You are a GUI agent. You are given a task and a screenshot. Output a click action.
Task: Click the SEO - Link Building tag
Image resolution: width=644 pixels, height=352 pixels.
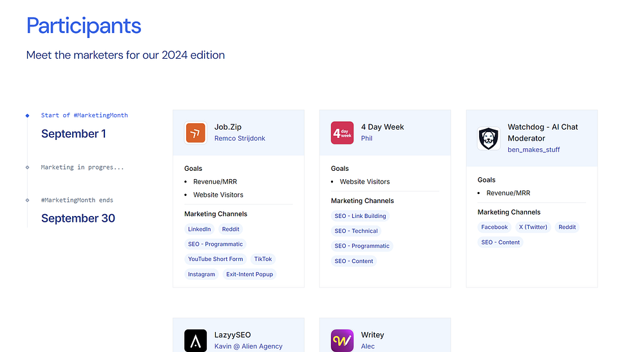click(x=360, y=216)
